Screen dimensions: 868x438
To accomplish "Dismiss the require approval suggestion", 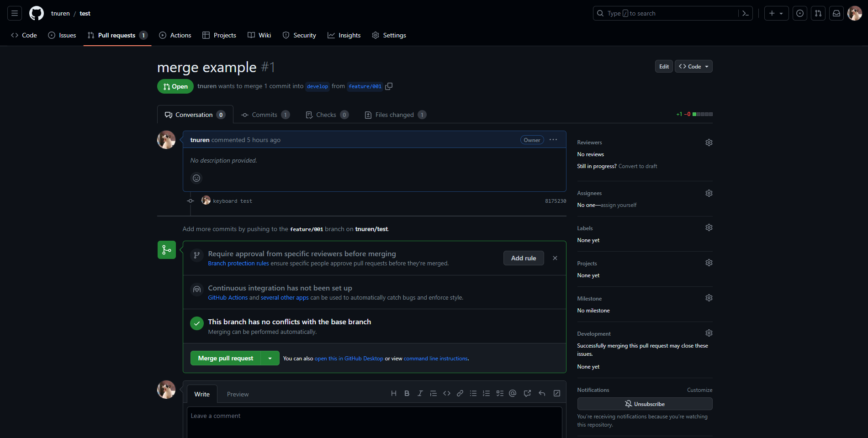I will [x=555, y=258].
